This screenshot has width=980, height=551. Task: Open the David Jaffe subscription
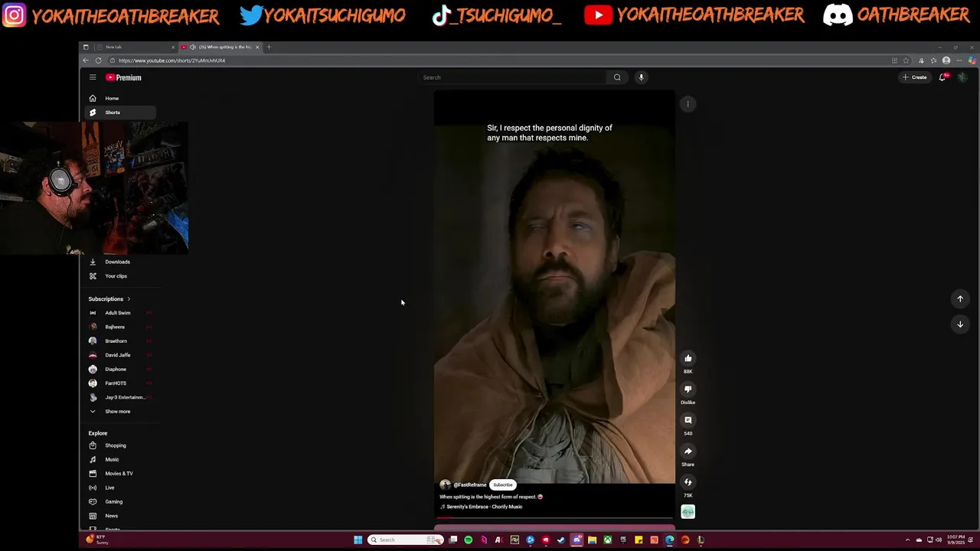coord(119,355)
